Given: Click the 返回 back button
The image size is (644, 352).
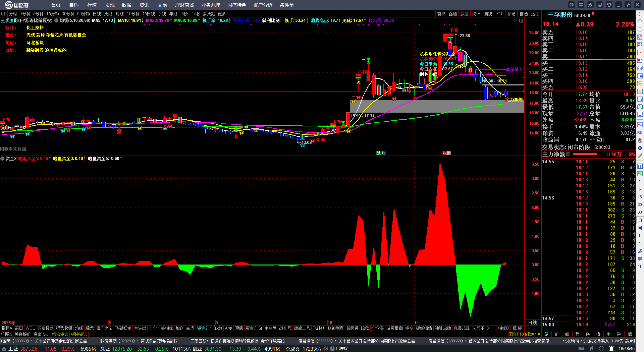Looking at the screenshot, I should coord(535,14).
